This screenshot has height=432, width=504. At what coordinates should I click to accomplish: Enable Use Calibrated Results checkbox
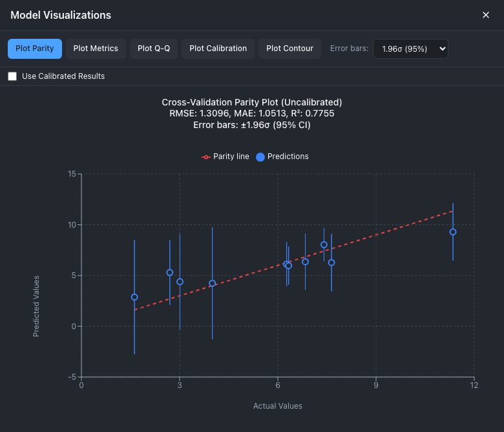(x=12, y=76)
